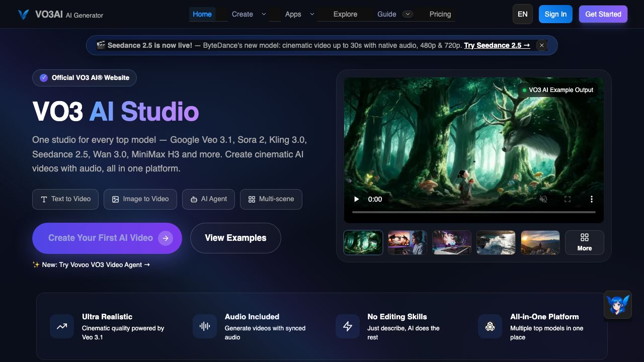Open the Home nav item

pyautogui.click(x=202, y=14)
